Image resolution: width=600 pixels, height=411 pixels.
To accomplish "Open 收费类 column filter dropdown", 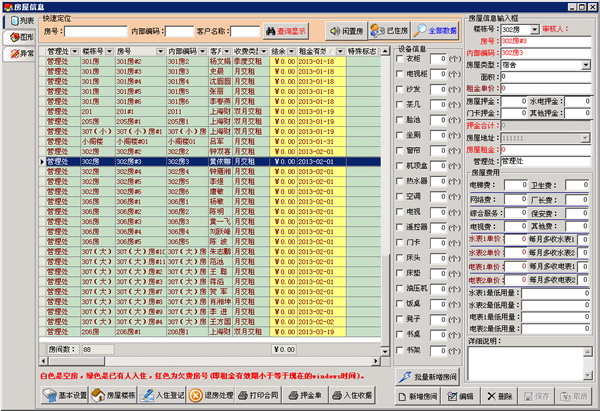I will tap(264, 51).
